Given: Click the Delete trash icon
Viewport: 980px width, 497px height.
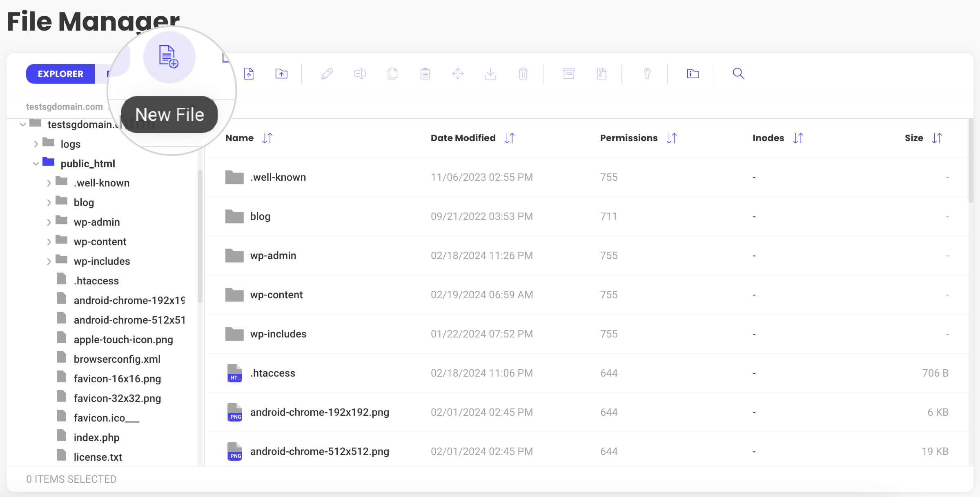Looking at the screenshot, I should pos(523,74).
